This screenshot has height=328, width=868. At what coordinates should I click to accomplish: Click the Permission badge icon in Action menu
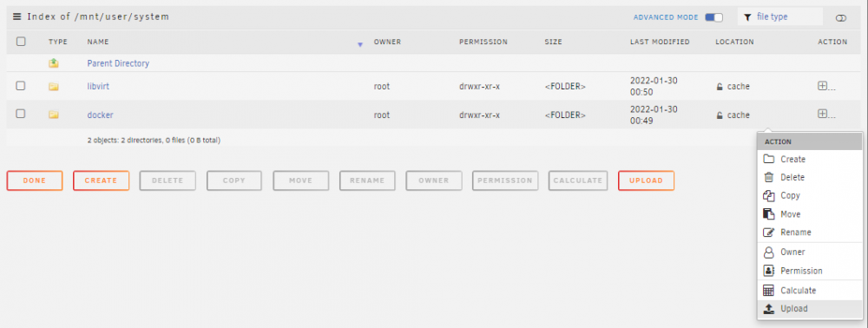[768, 271]
